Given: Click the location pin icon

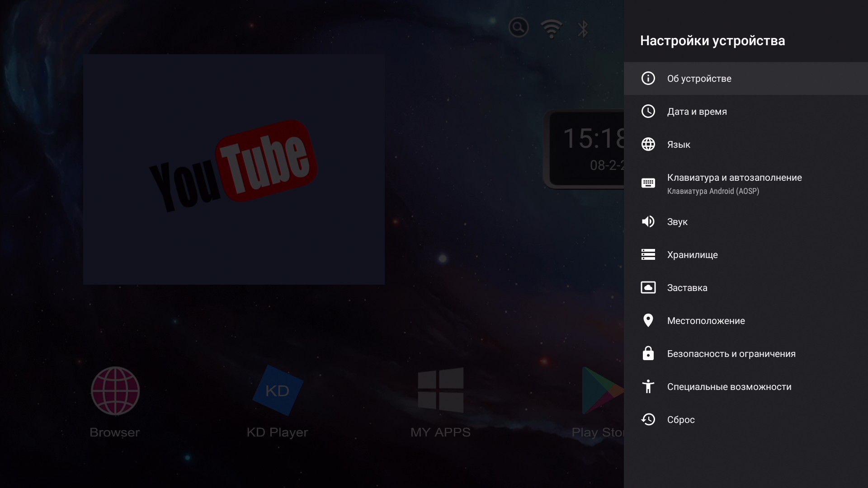Looking at the screenshot, I should point(648,320).
